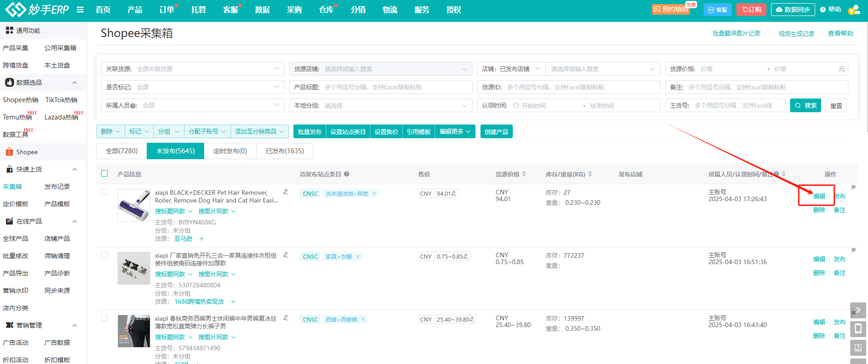Expand the 编辑更多 dropdown button
Image resolution: width=868 pixels, height=364 pixels.
coord(455,131)
